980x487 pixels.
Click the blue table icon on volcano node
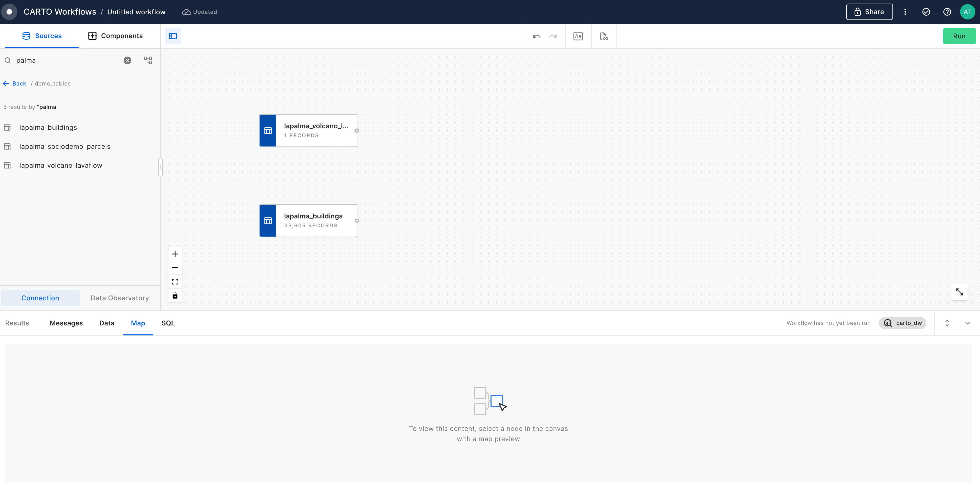pyautogui.click(x=268, y=131)
